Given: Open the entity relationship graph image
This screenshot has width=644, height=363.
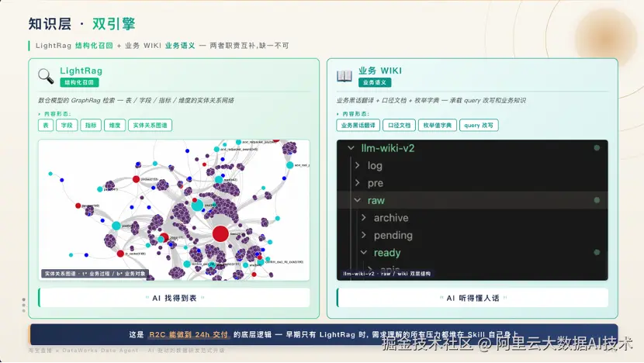Looking at the screenshot, I should (x=174, y=210).
